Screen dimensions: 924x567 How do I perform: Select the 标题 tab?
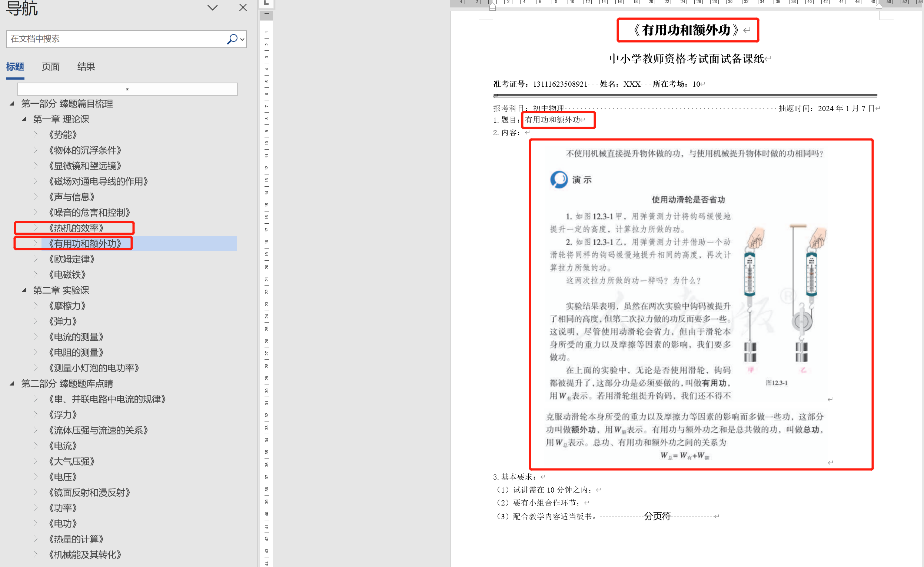pyautogui.click(x=15, y=67)
